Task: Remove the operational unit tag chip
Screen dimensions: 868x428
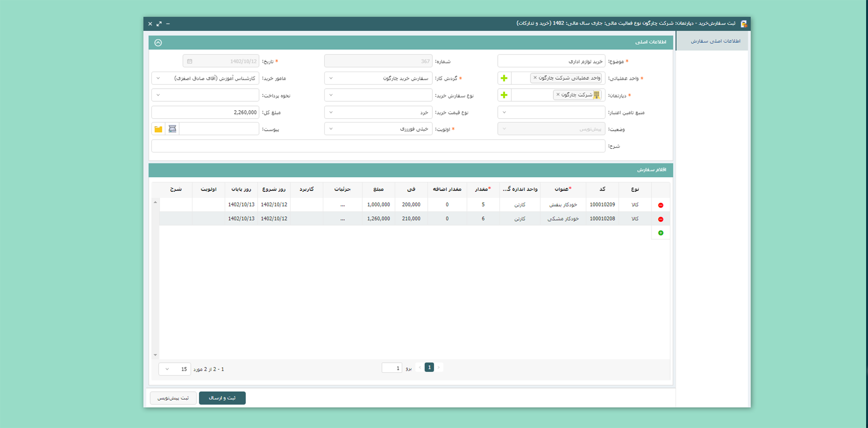Action: click(x=535, y=78)
